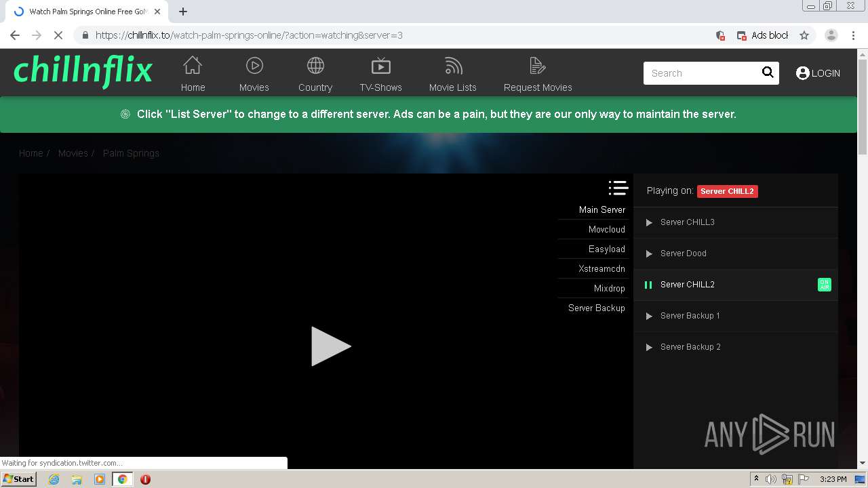The height and width of the screenshot is (488, 868).
Task: Pause the Server CHILL2 stream
Action: [648, 285]
